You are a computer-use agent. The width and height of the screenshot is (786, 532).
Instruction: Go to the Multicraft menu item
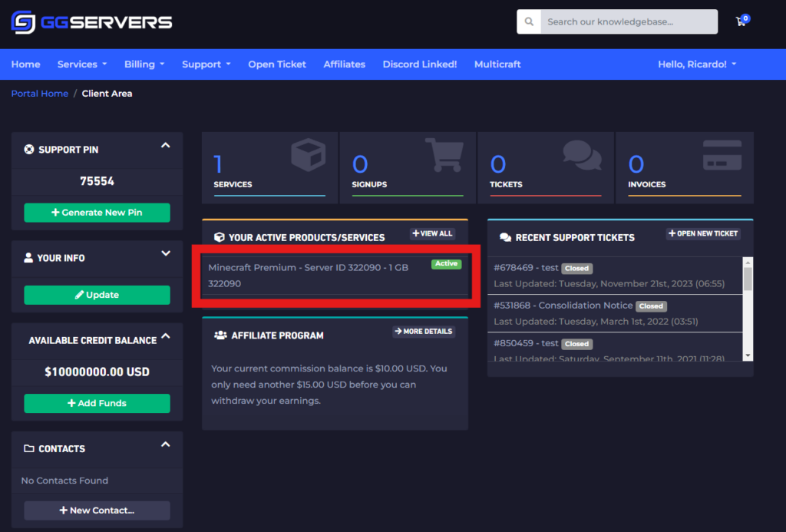[497, 64]
